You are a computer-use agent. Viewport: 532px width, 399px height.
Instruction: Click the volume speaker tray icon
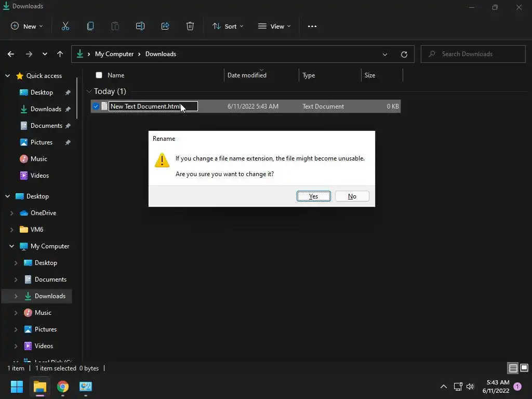[x=470, y=387]
